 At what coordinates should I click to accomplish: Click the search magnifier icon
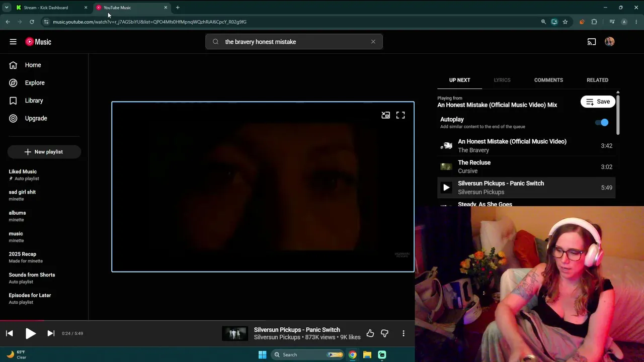coord(215,42)
